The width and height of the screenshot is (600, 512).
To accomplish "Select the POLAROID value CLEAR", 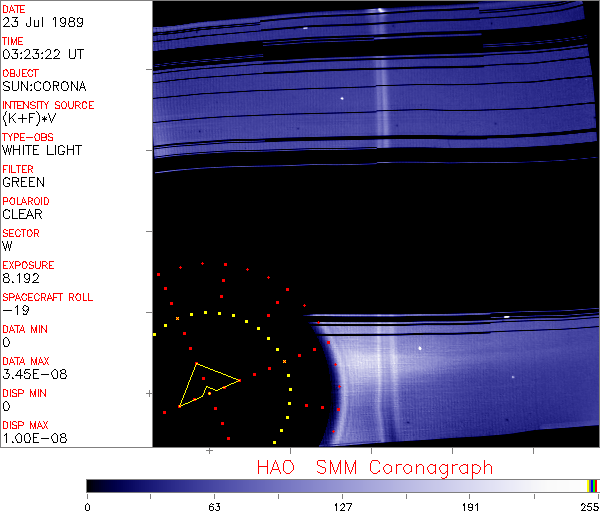I will (23, 214).
